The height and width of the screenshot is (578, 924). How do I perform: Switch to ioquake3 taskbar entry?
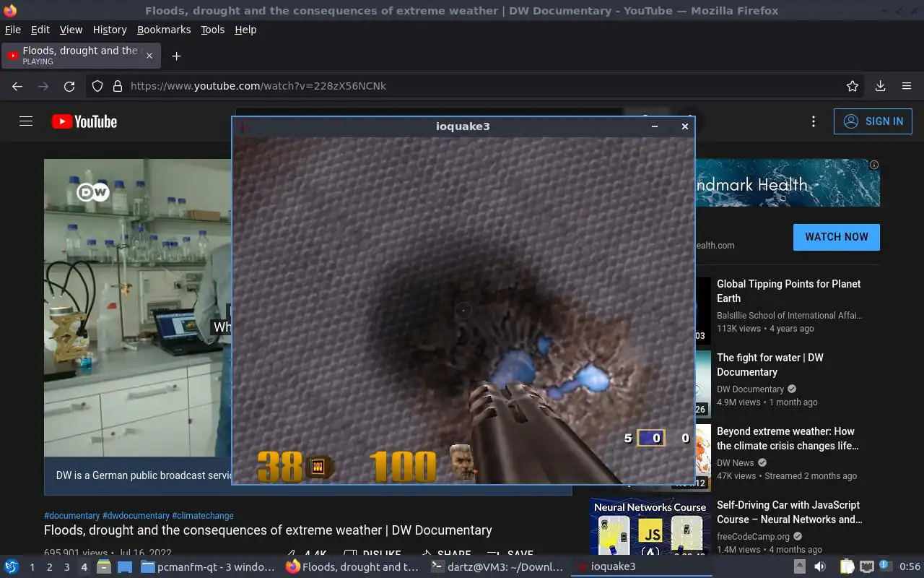641,567
